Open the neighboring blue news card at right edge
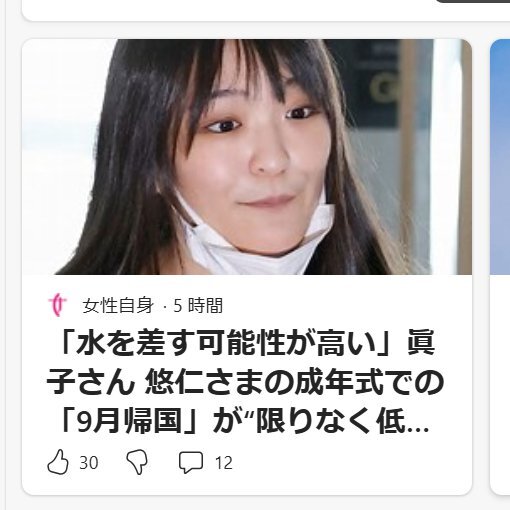Viewport: 510px width, 510px height. pyautogui.click(x=500, y=267)
